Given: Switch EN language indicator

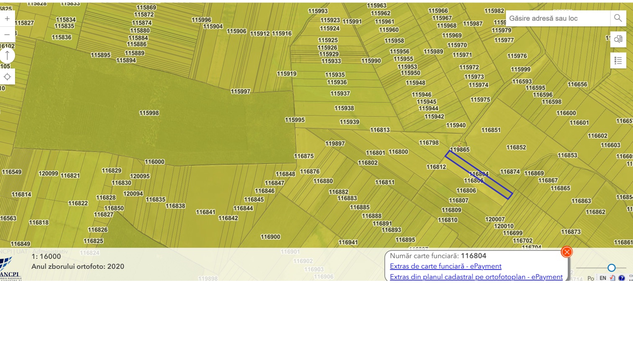Looking at the screenshot, I should (x=603, y=278).
